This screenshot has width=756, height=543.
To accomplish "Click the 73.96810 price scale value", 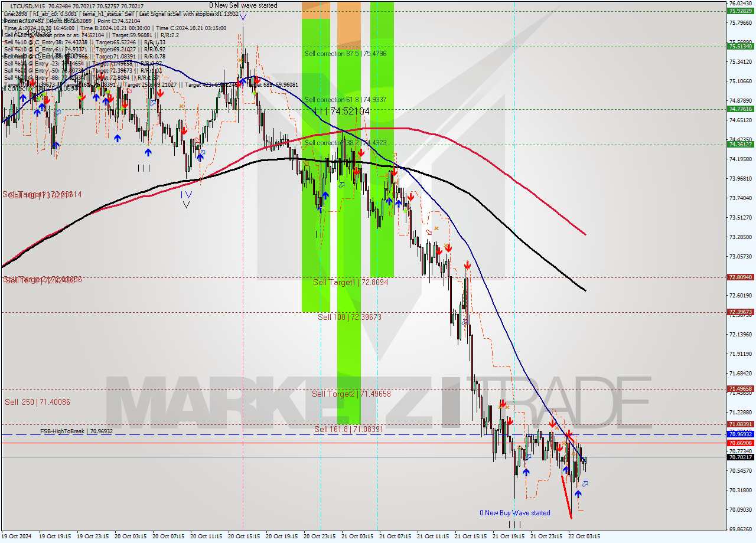I will coord(741,179).
